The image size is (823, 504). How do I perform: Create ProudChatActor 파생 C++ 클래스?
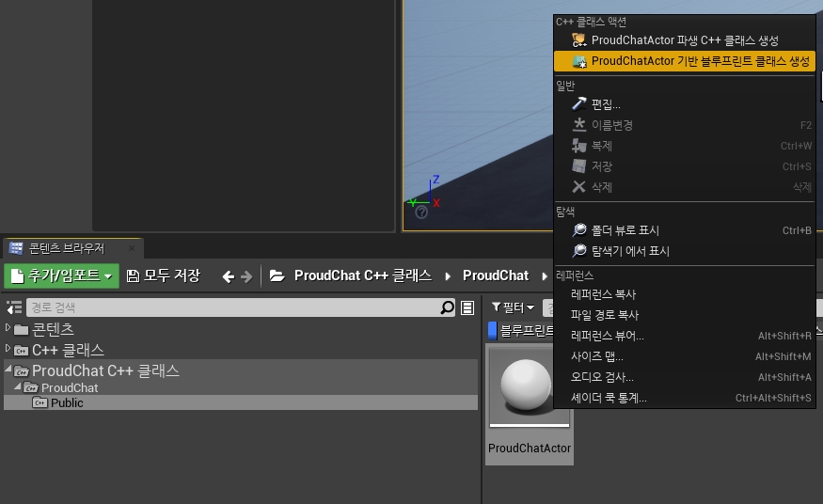(684, 40)
